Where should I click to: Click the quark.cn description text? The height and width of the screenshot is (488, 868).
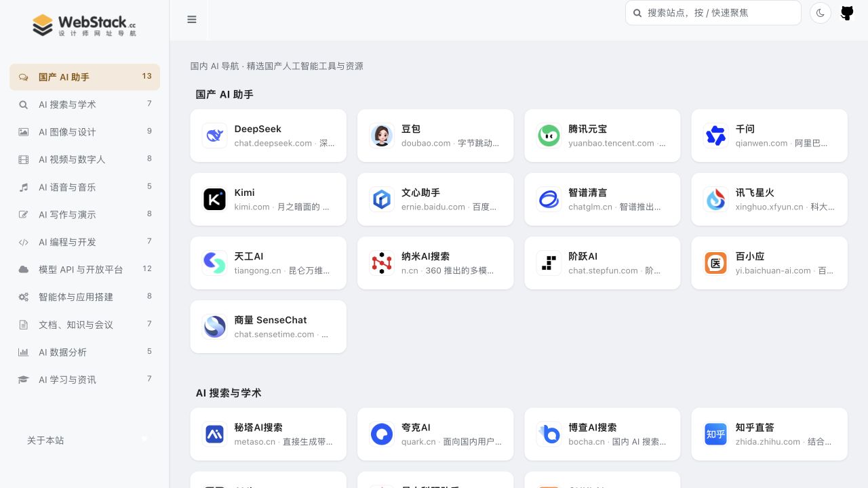click(x=452, y=442)
